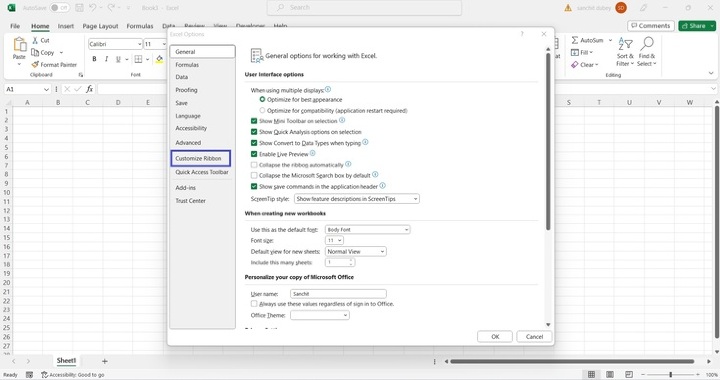This screenshot has height=380, width=720.
Task: Click Cancel in Excel Options dialog
Action: tap(534, 336)
